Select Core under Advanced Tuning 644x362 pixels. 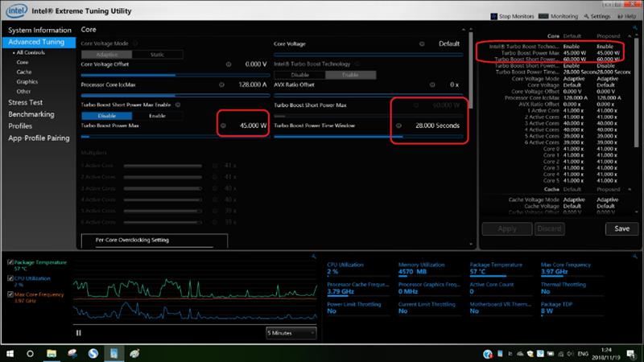pyautogui.click(x=23, y=63)
